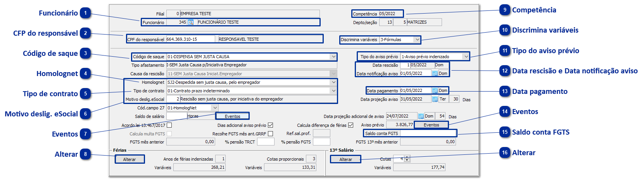The width and height of the screenshot is (644, 180).
Task: Click the Data rescisão day field
Action: coord(405,65)
